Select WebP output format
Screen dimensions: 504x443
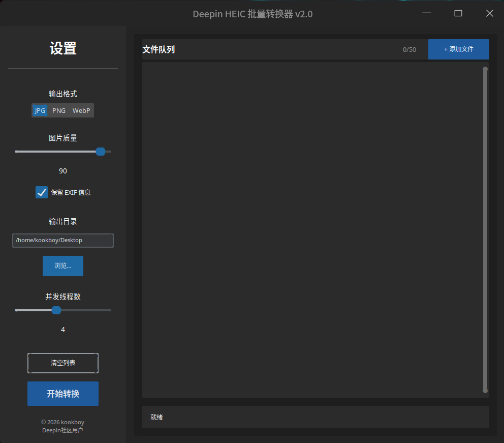81,110
